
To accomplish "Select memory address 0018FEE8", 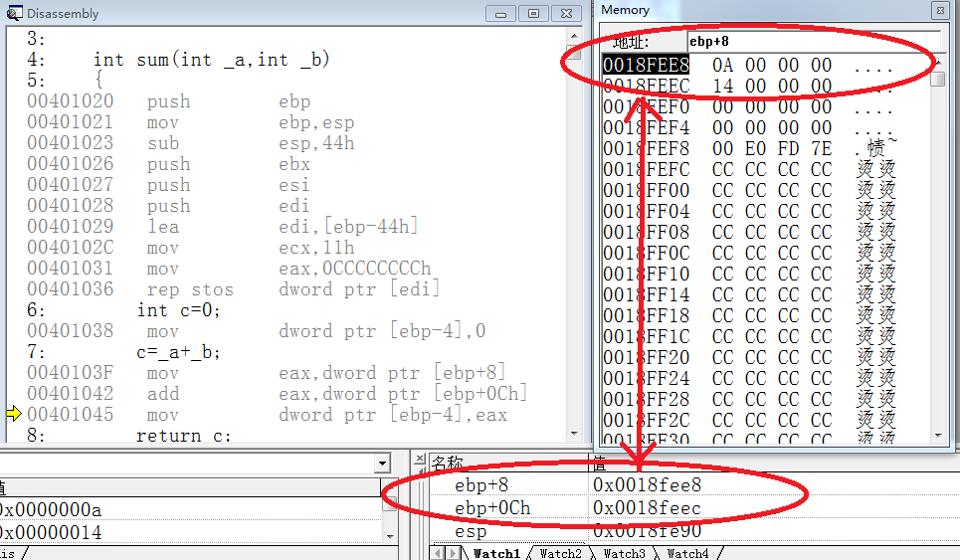I will pyautogui.click(x=646, y=65).
